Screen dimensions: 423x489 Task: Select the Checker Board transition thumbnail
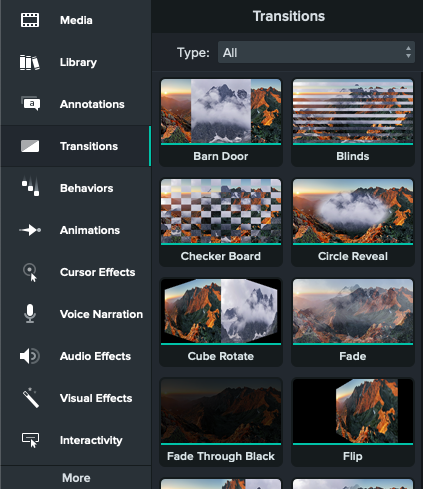pos(221,211)
